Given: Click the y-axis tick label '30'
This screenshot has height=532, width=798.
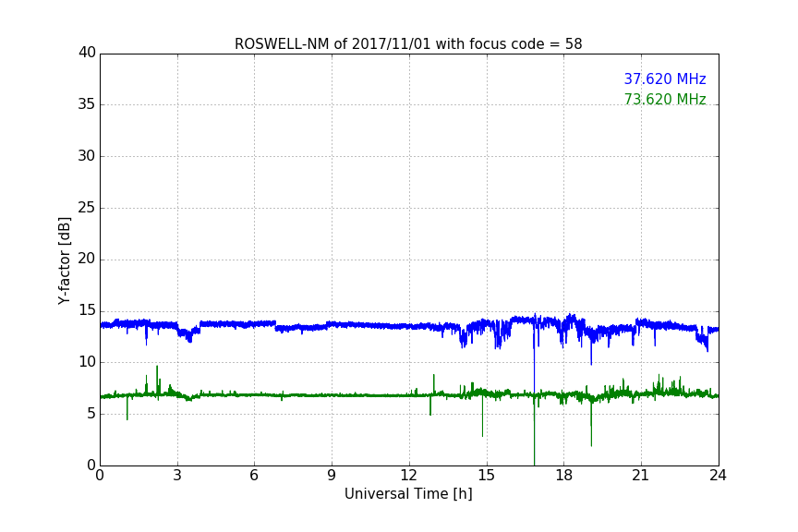Looking at the screenshot, I should [87, 156].
